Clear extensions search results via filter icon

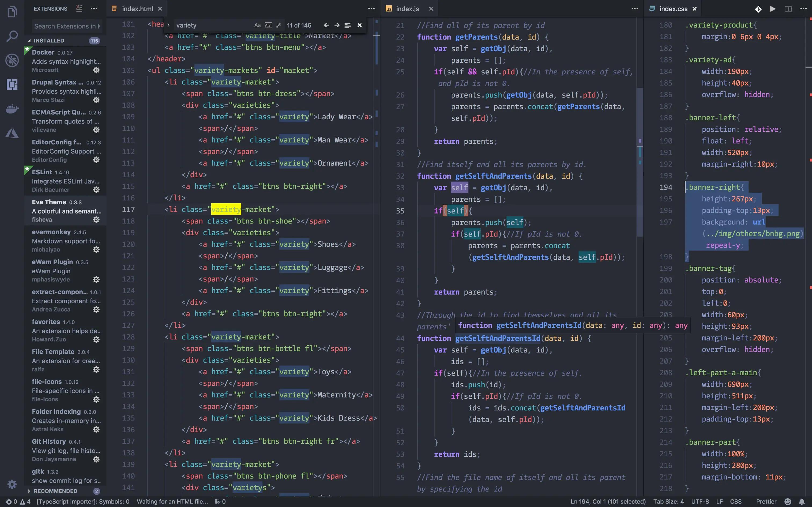click(x=79, y=9)
